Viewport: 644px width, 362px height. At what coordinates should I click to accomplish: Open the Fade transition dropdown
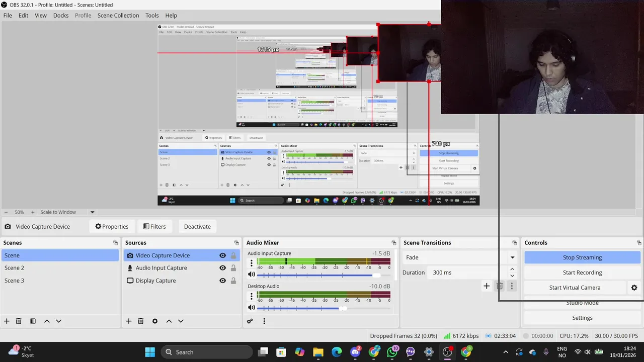point(460,257)
